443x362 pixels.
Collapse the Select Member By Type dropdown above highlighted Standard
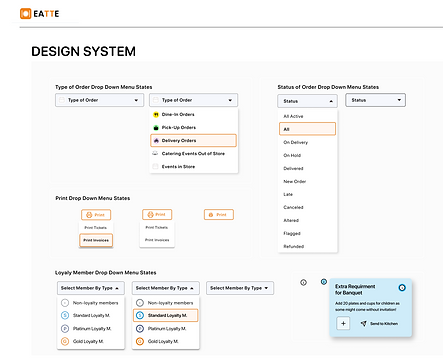click(x=166, y=288)
